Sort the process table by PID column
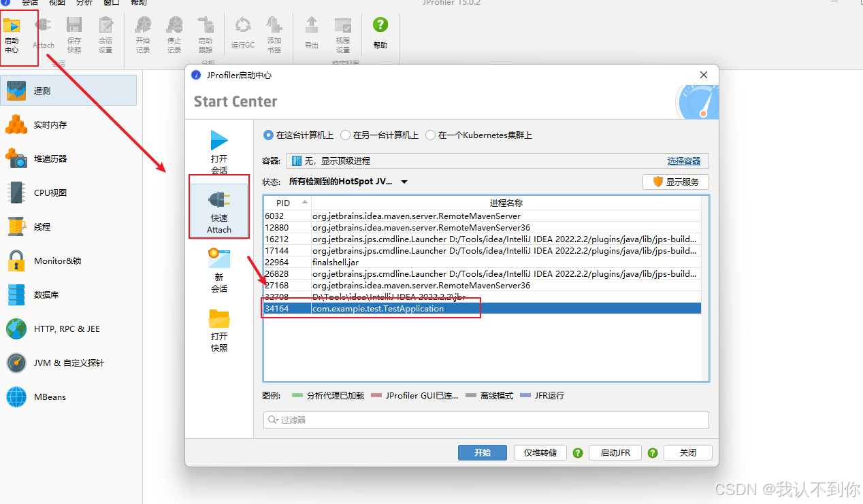This screenshot has height=504, width=863. 287,203
